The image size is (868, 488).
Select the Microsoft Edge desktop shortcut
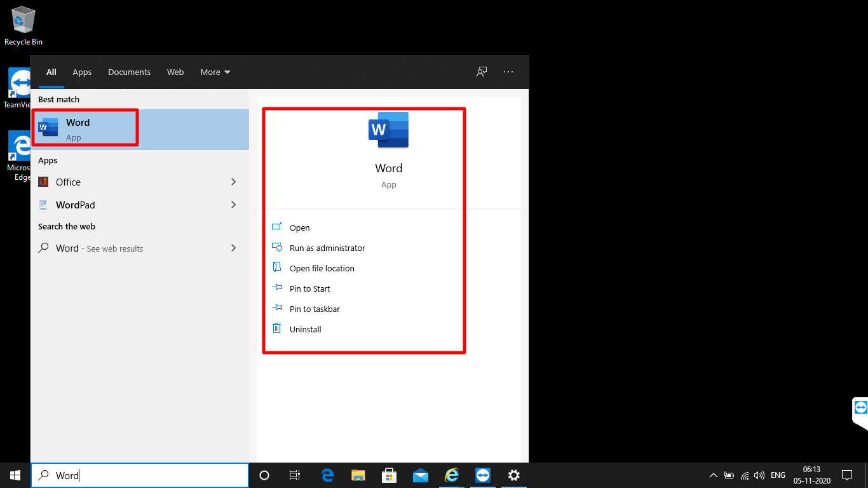pyautogui.click(x=18, y=156)
